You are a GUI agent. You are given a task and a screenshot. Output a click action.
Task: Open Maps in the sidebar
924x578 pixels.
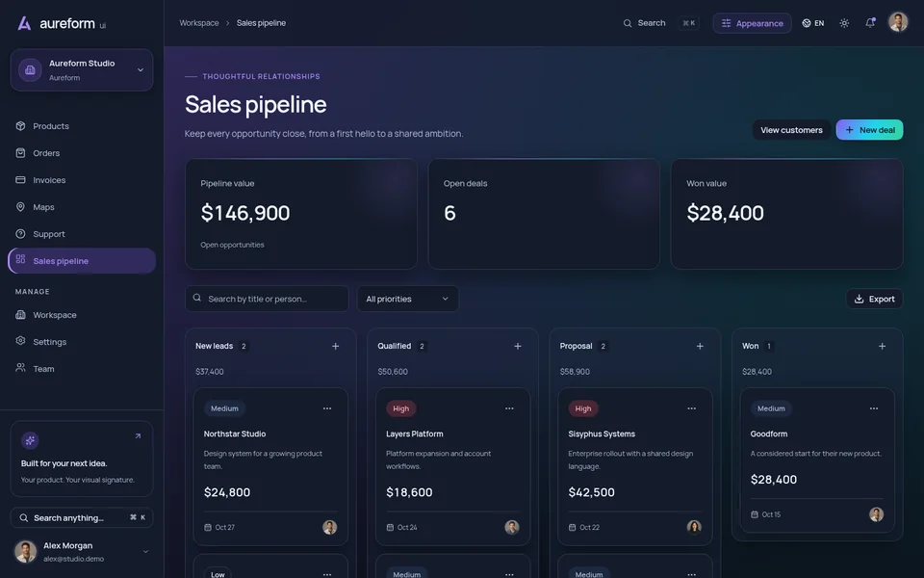pos(82,207)
